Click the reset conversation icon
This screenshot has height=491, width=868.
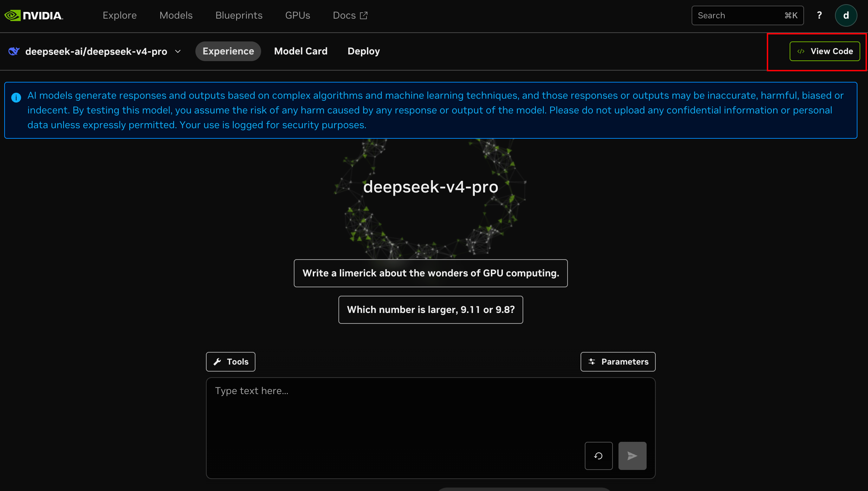click(x=598, y=456)
